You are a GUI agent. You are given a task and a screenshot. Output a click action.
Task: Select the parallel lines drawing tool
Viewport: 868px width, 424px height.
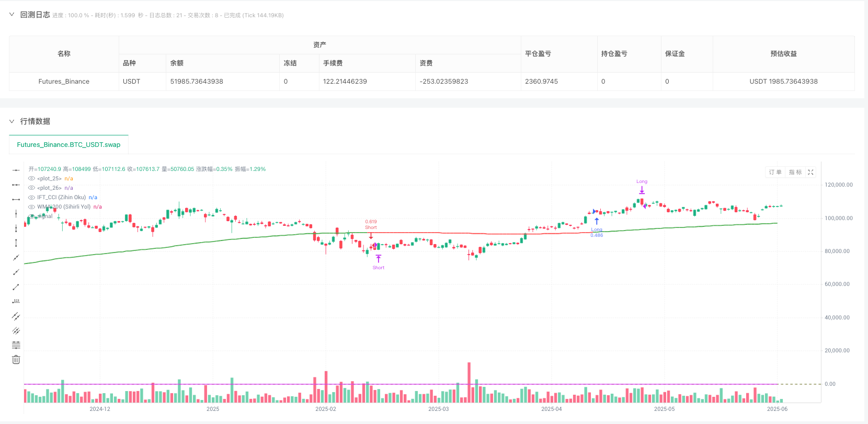(16, 330)
